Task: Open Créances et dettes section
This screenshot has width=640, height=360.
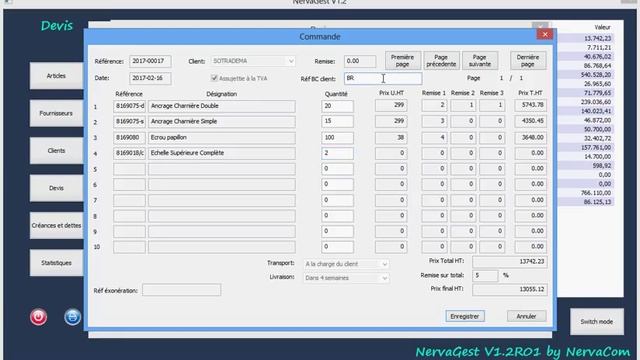Action: coord(56,225)
